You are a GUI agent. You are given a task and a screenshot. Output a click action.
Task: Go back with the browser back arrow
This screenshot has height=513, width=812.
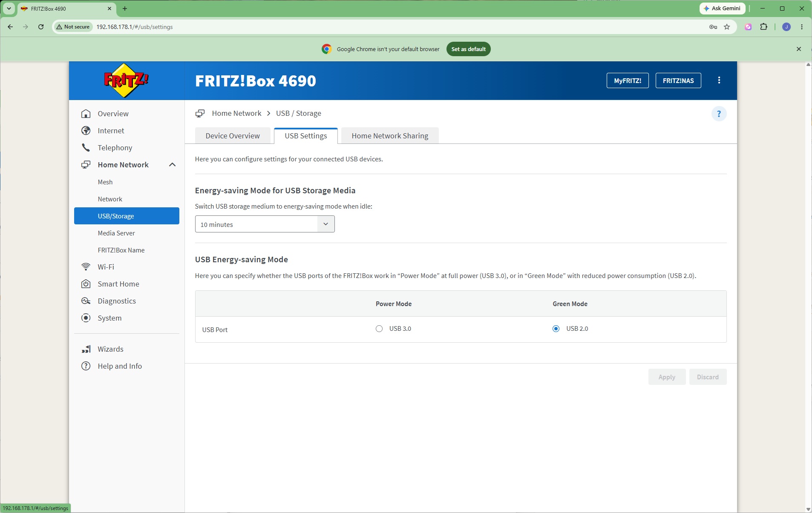[x=10, y=27]
